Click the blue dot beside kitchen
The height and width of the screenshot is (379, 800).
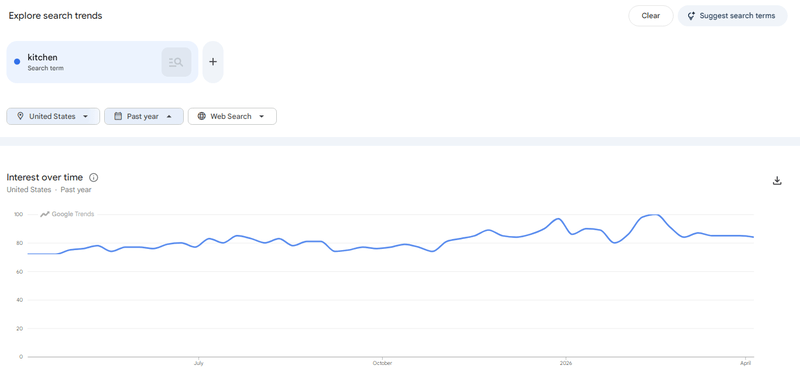(17, 62)
